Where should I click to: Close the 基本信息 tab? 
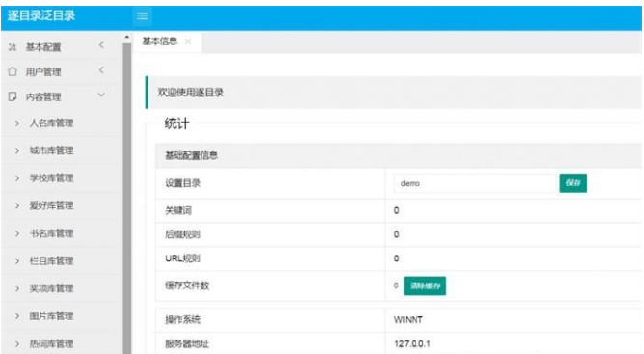[188, 41]
